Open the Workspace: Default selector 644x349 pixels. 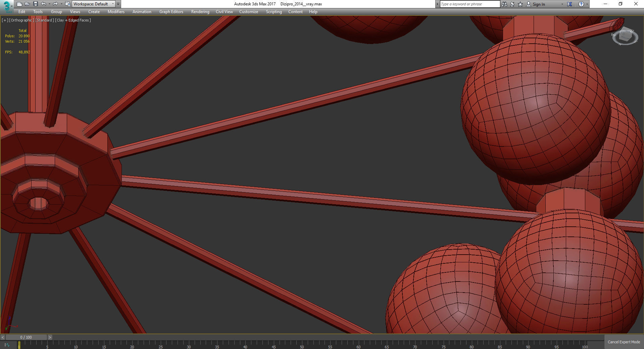[x=93, y=4]
